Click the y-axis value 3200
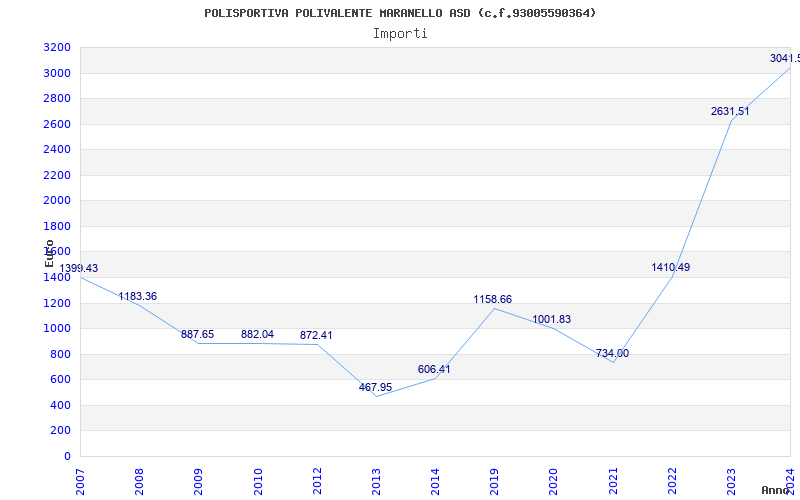This screenshot has height=500, width=800. click(x=57, y=48)
